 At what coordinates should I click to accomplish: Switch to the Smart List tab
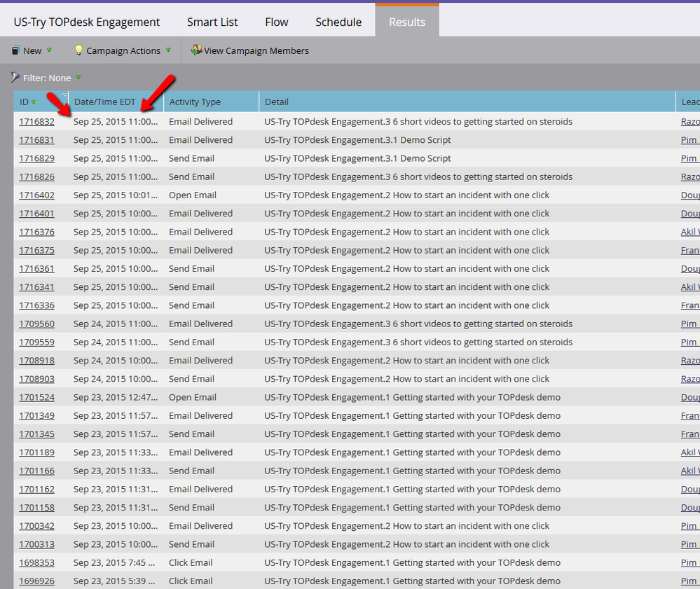(x=212, y=22)
